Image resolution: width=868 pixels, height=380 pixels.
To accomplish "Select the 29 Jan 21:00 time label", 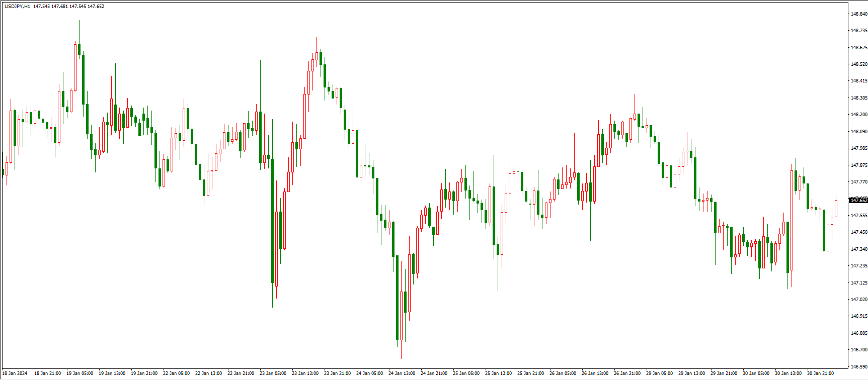I will (x=724, y=373).
